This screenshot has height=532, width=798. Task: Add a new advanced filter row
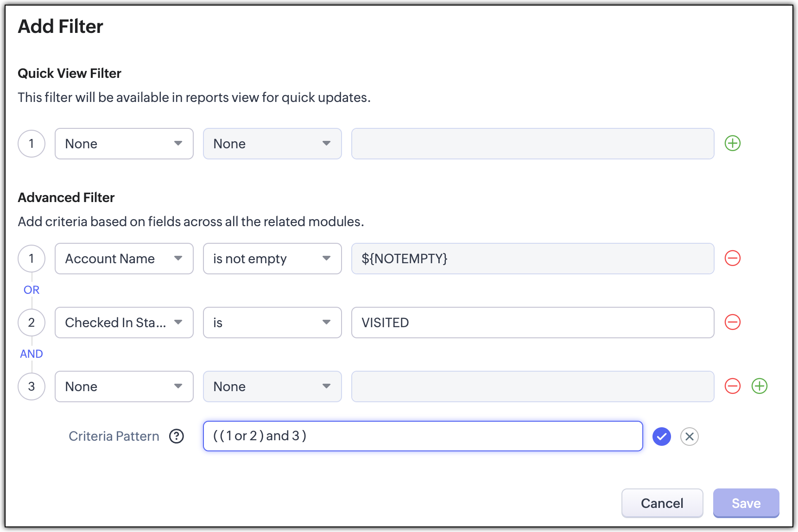pyautogui.click(x=759, y=386)
